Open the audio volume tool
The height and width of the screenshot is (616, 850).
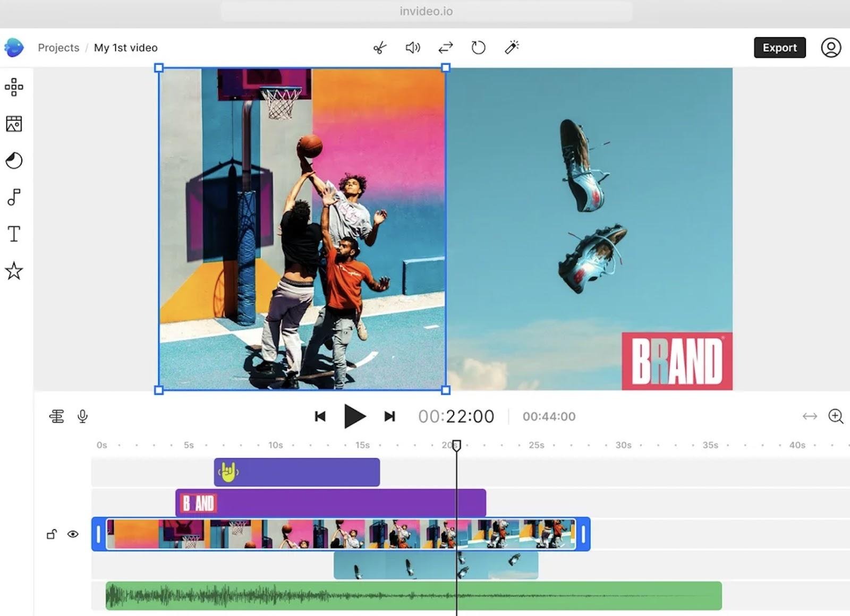coord(412,48)
